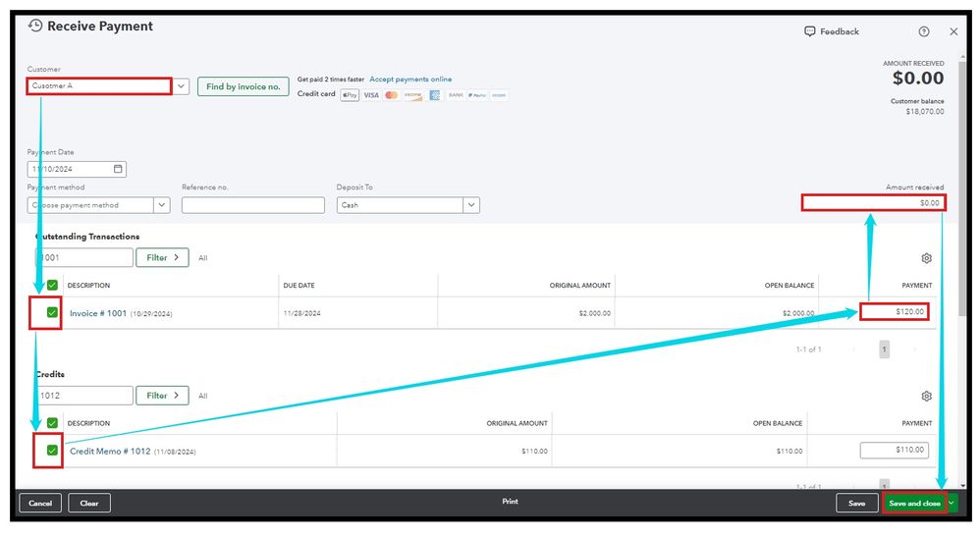The height and width of the screenshot is (537, 980).
Task: Click OPEN BALANCE header in Outstanding Transactions
Action: click(x=789, y=285)
